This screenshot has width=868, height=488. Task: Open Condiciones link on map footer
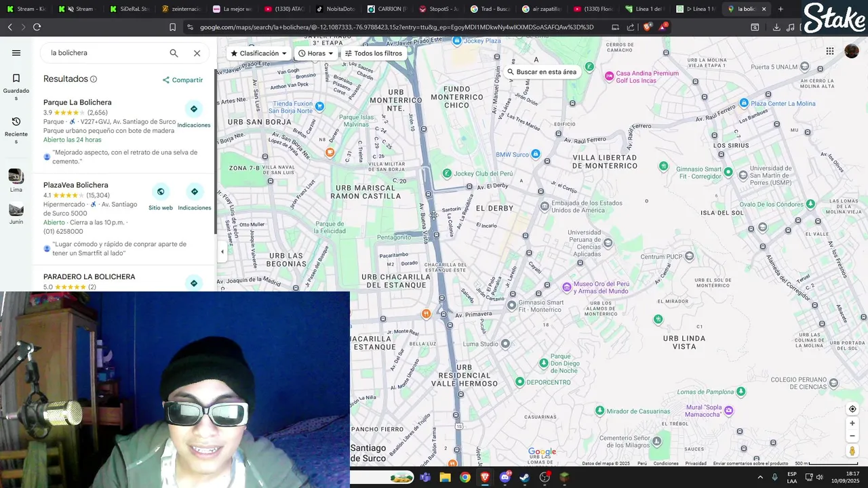666,464
